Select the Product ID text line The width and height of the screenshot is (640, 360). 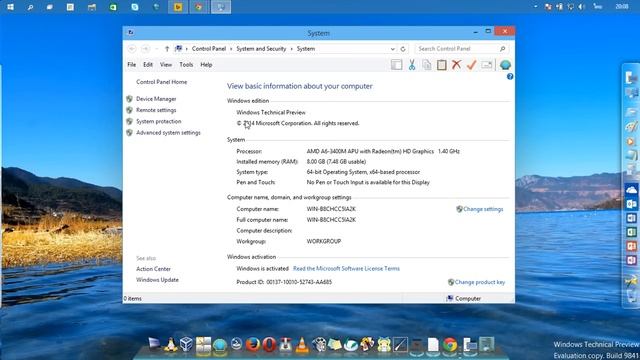(x=284, y=282)
